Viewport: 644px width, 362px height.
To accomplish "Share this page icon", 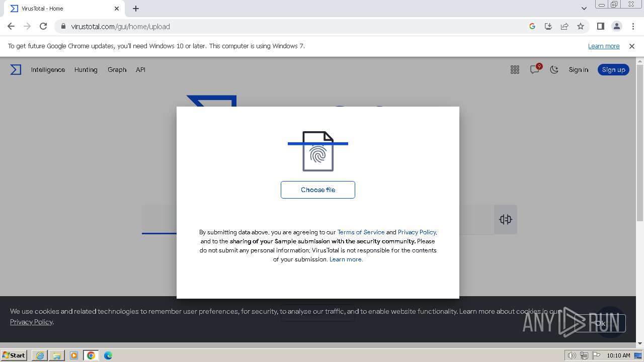I will coord(565,26).
